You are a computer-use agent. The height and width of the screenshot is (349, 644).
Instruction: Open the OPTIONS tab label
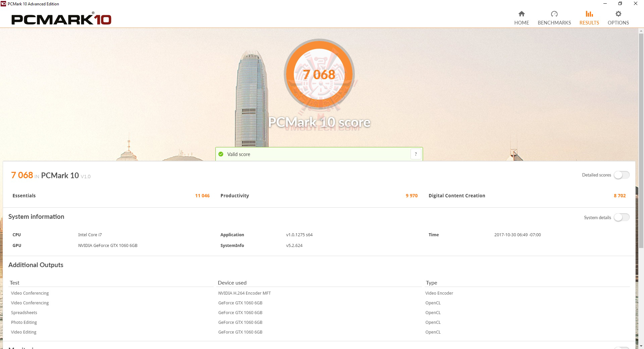tap(618, 23)
